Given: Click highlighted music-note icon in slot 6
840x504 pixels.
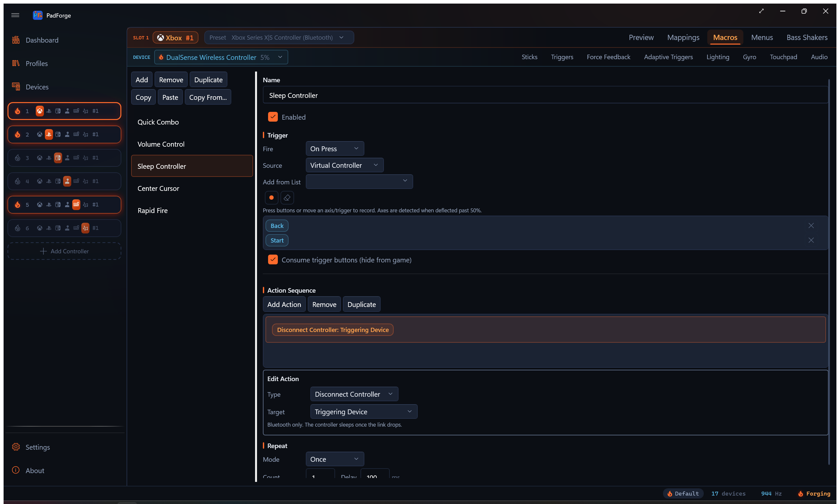Looking at the screenshot, I should pos(86,228).
